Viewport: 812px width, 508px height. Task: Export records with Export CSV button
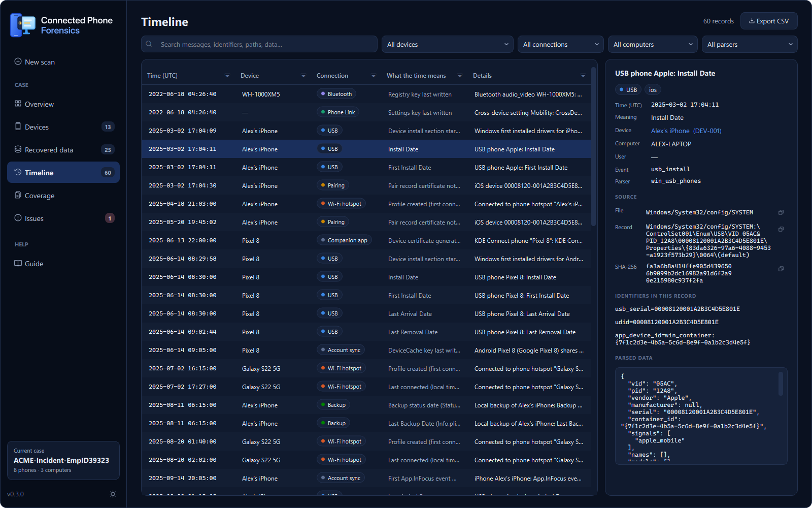click(769, 21)
